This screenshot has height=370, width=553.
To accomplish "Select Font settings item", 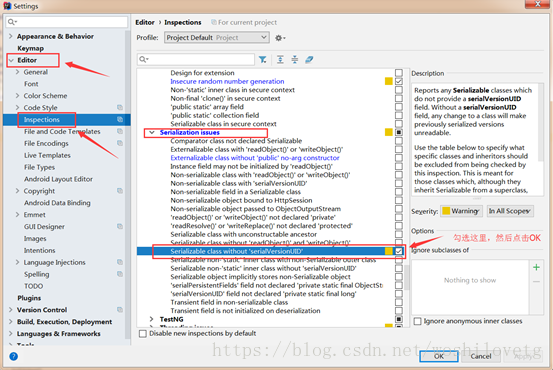I will pos(31,84).
